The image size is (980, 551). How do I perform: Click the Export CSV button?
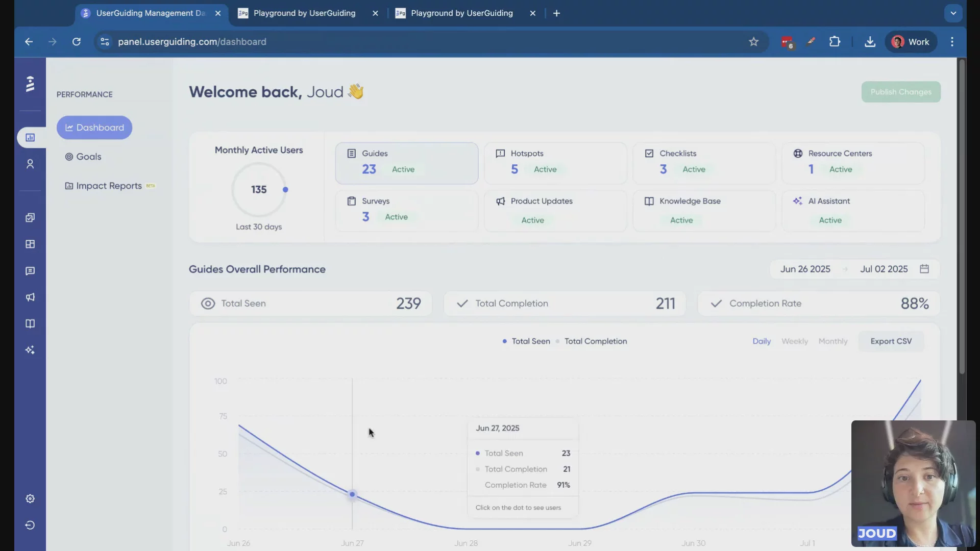tap(891, 341)
